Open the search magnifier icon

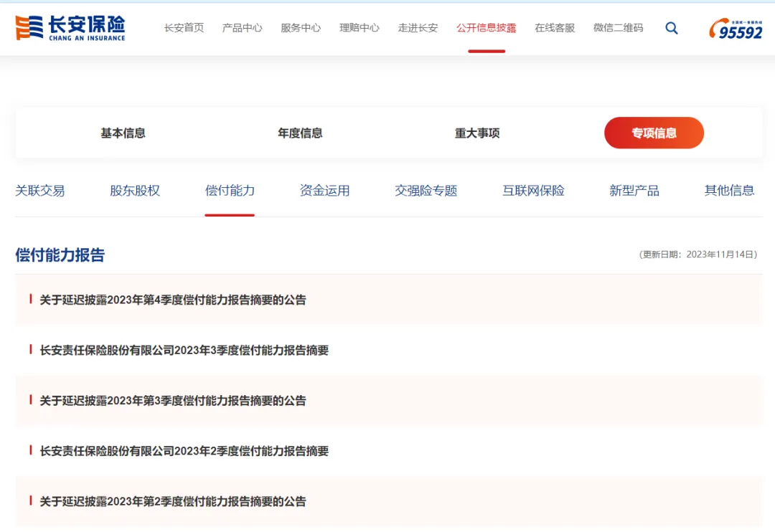coord(671,28)
